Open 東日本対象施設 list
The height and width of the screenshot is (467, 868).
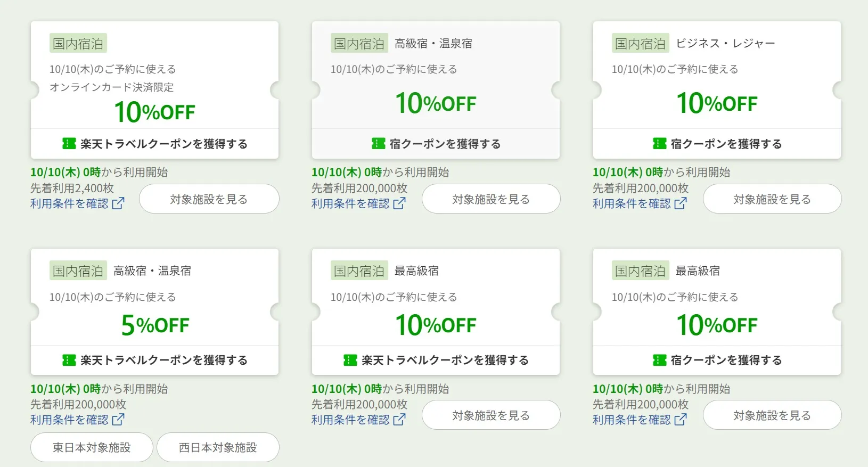(x=92, y=447)
